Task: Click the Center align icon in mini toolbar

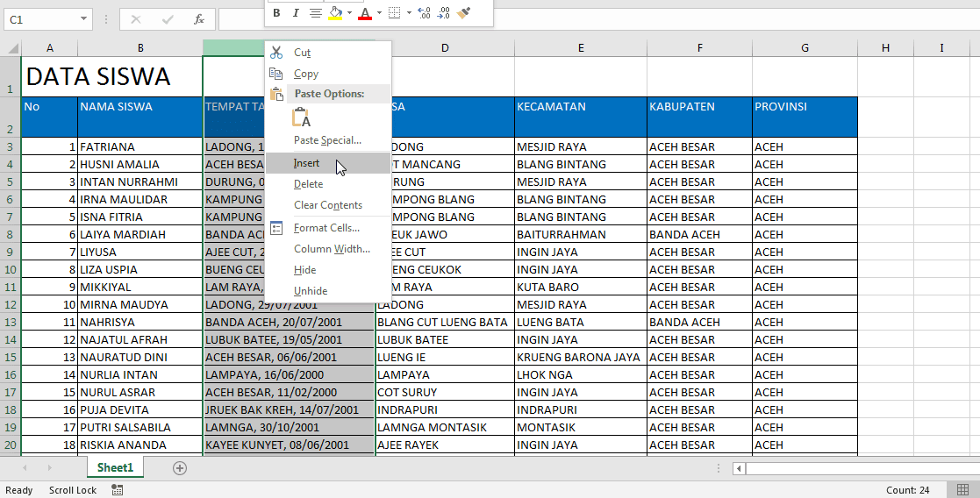Action: tap(316, 13)
